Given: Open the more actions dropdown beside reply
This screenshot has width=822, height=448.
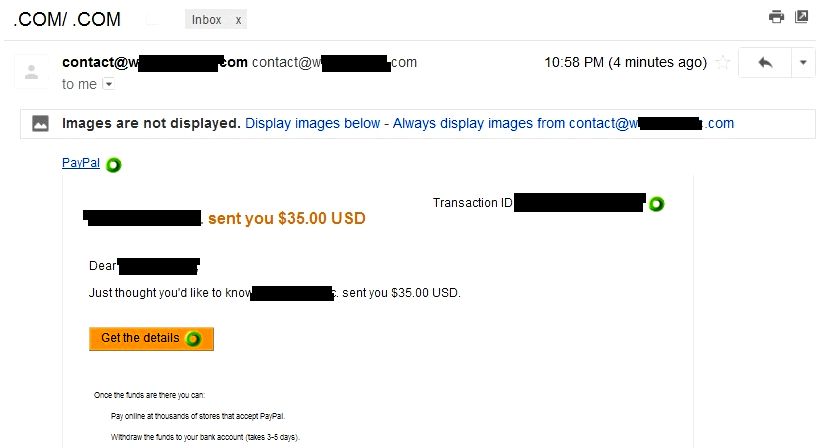Looking at the screenshot, I should point(803,63).
